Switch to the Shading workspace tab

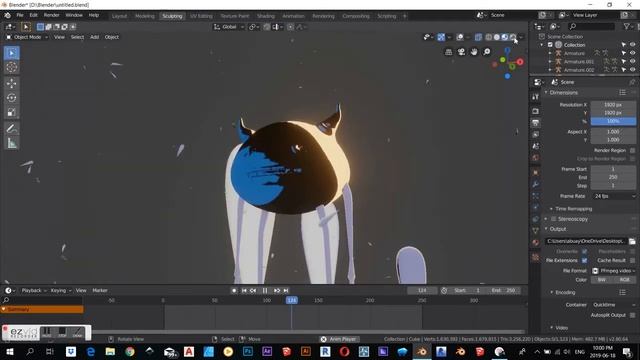[x=266, y=16]
